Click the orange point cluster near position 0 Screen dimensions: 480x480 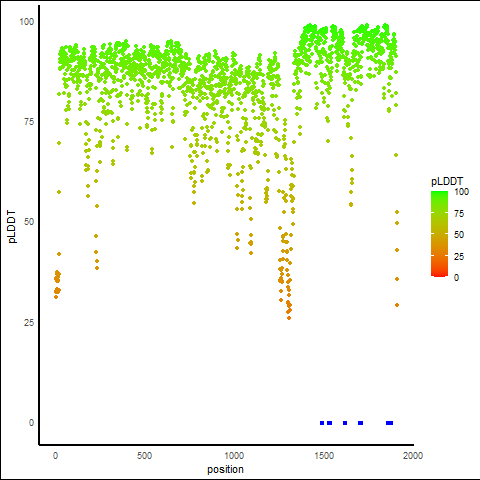click(x=57, y=283)
